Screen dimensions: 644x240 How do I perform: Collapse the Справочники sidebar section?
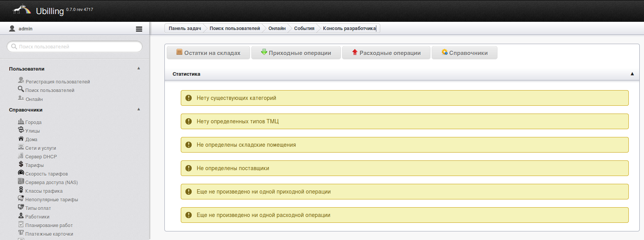point(139,109)
